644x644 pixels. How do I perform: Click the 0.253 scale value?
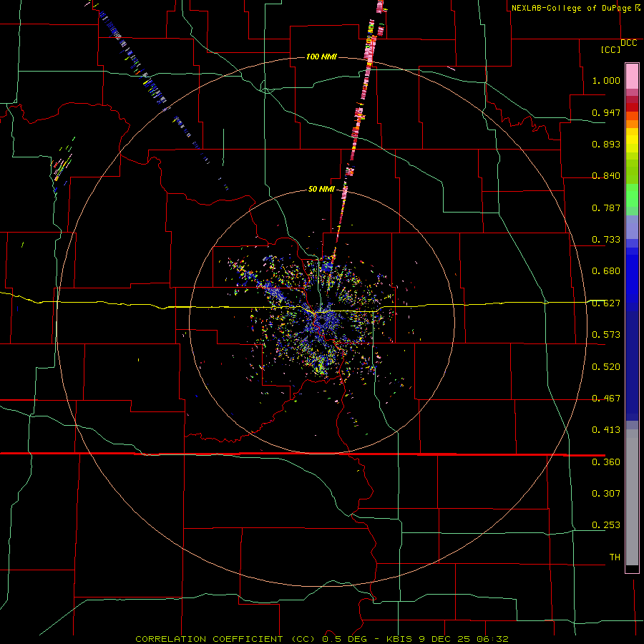click(606, 525)
